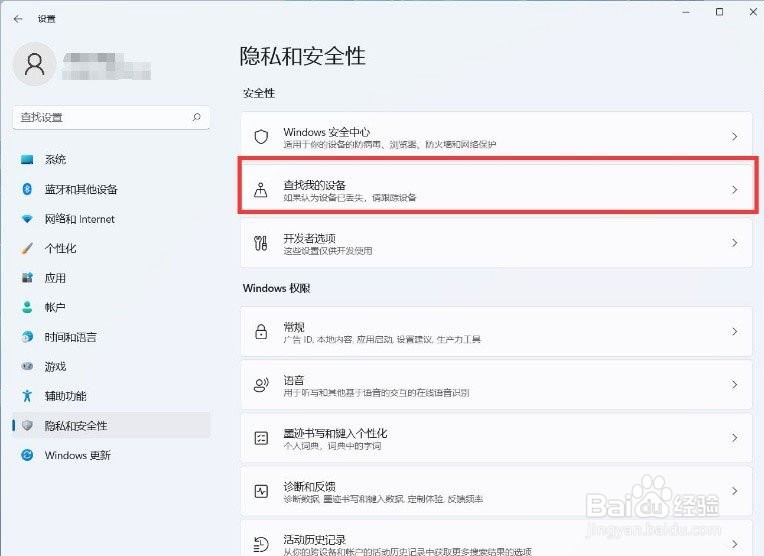
Task: Expand the 墨迹书写和键入个性化 chevron
Action: click(x=734, y=438)
